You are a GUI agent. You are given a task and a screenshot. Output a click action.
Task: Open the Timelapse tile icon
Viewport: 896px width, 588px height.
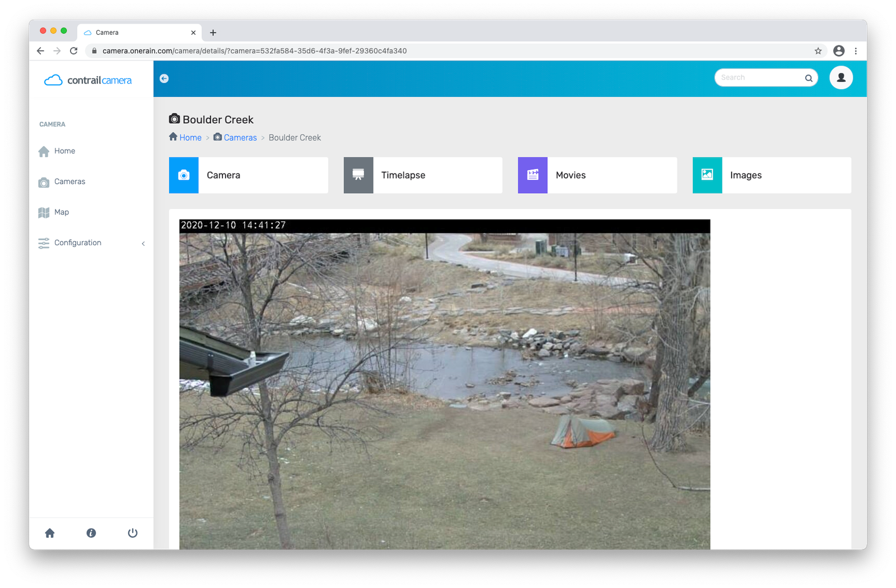coord(358,175)
